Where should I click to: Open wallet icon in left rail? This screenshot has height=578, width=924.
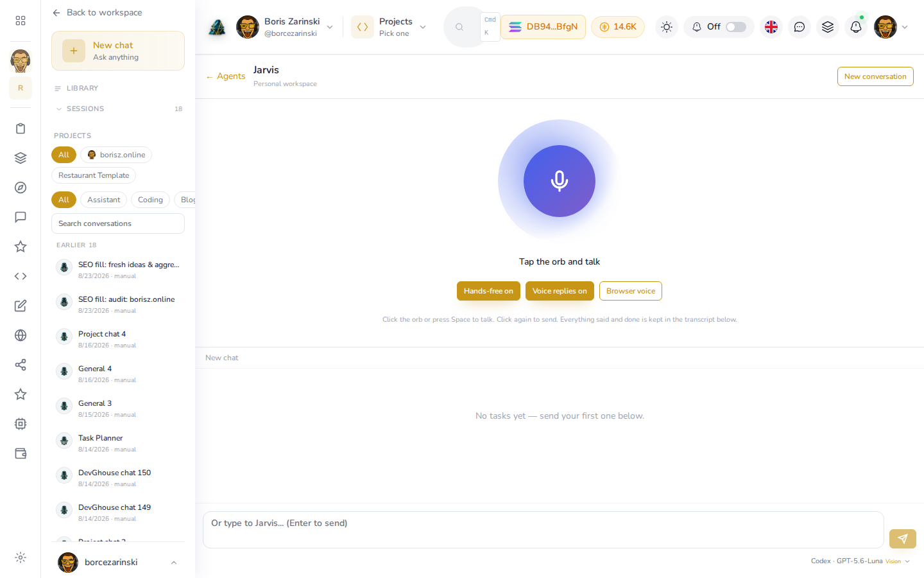point(21,453)
